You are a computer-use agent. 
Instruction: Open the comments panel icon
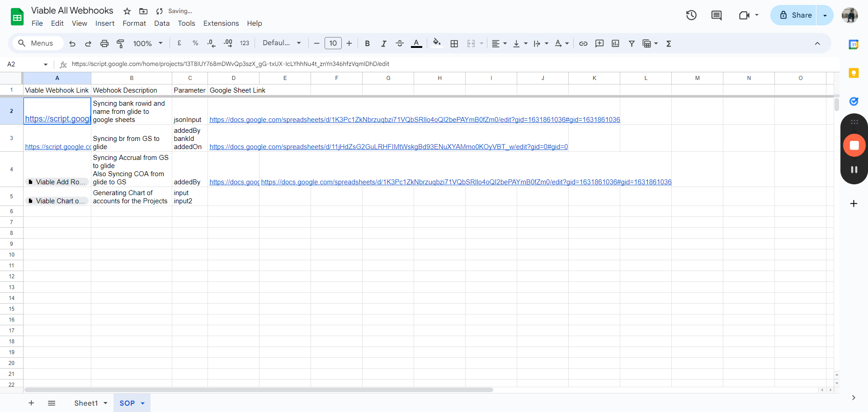coord(717,15)
